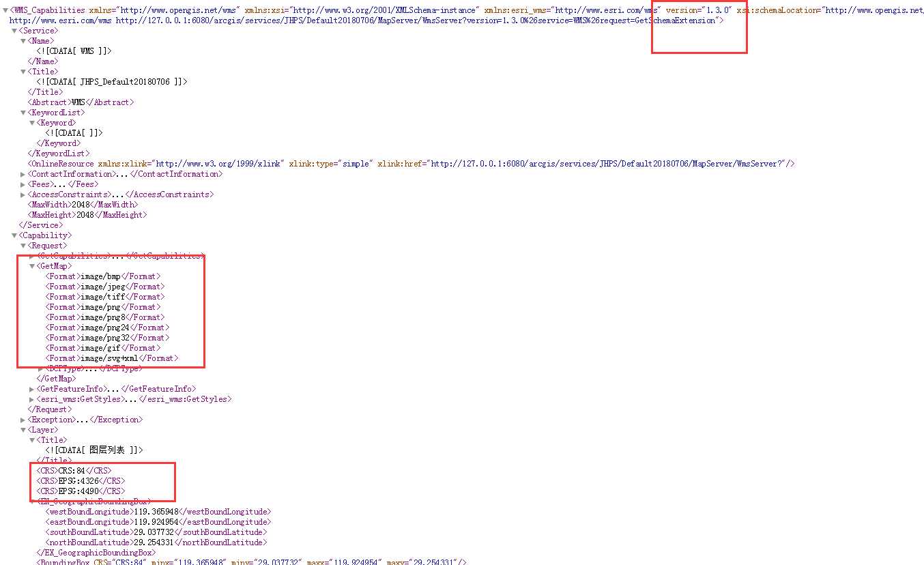Collapse the Request node

(x=23, y=246)
